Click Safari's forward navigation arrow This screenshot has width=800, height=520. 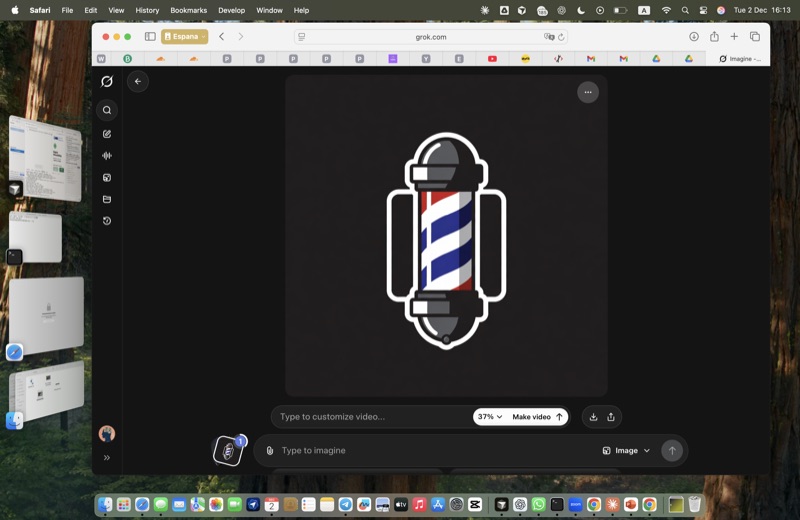(241, 37)
